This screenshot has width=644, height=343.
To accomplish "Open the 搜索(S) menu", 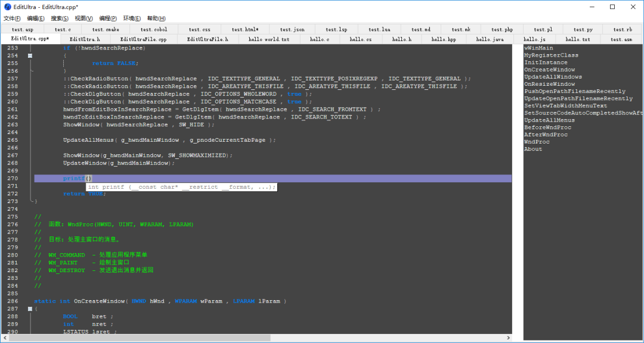I will (60, 18).
